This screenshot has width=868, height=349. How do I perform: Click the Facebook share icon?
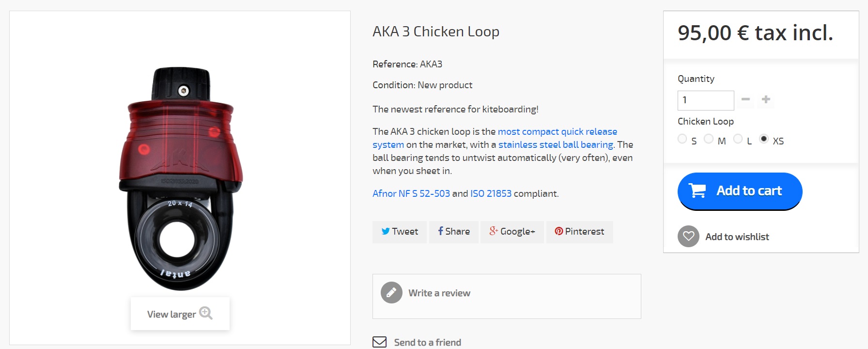click(x=440, y=231)
